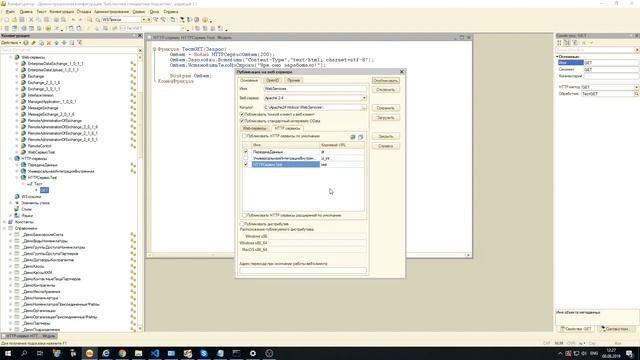This screenshot has height=360, width=640.
Task: Switch to the Прочие tab in publish dialog
Action: click(x=293, y=80)
